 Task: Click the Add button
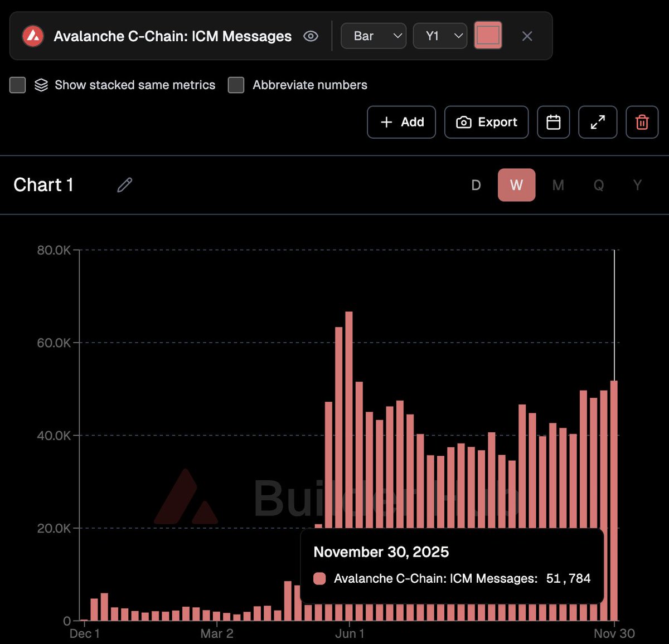click(x=401, y=122)
